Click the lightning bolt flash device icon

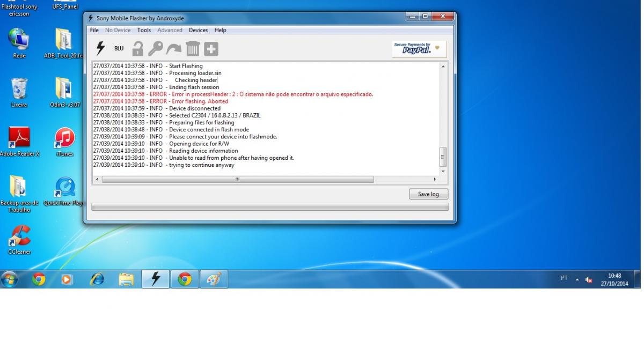pyautogui.click(x=100, y=49)
